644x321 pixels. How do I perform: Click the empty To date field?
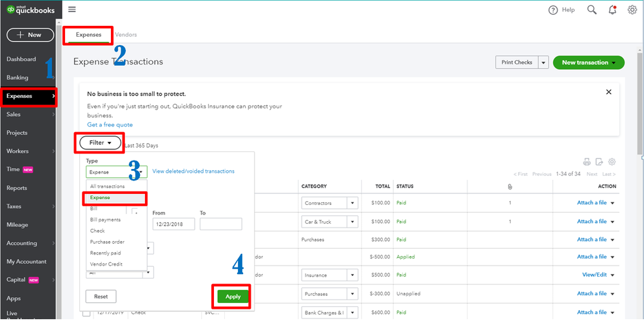[221, 224]
